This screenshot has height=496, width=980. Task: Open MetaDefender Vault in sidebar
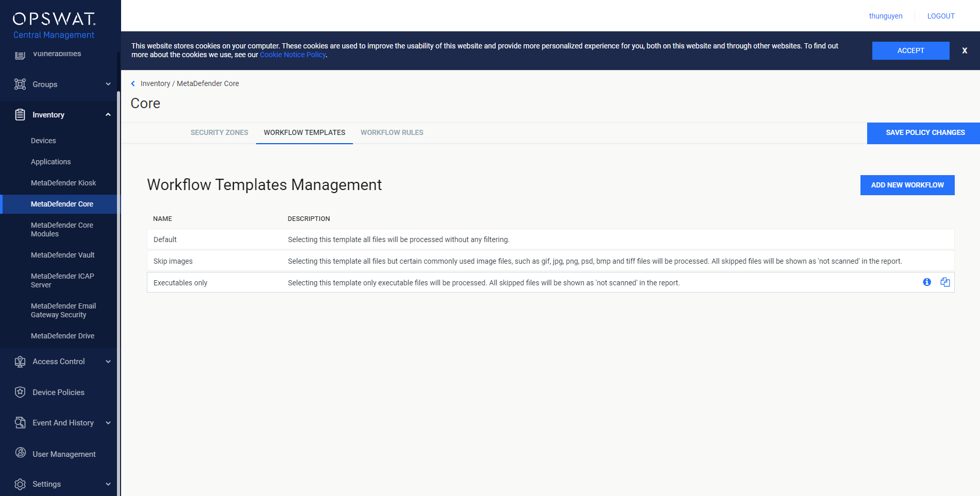pos(63,255)
